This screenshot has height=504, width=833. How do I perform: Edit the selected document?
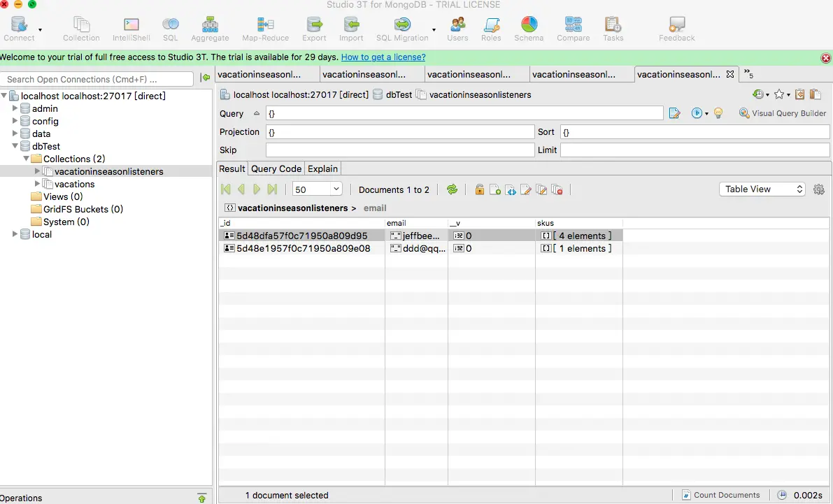click(526, 189)
